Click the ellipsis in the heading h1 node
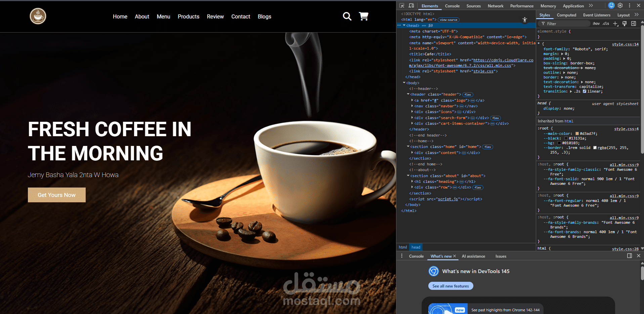 [462, 182]
